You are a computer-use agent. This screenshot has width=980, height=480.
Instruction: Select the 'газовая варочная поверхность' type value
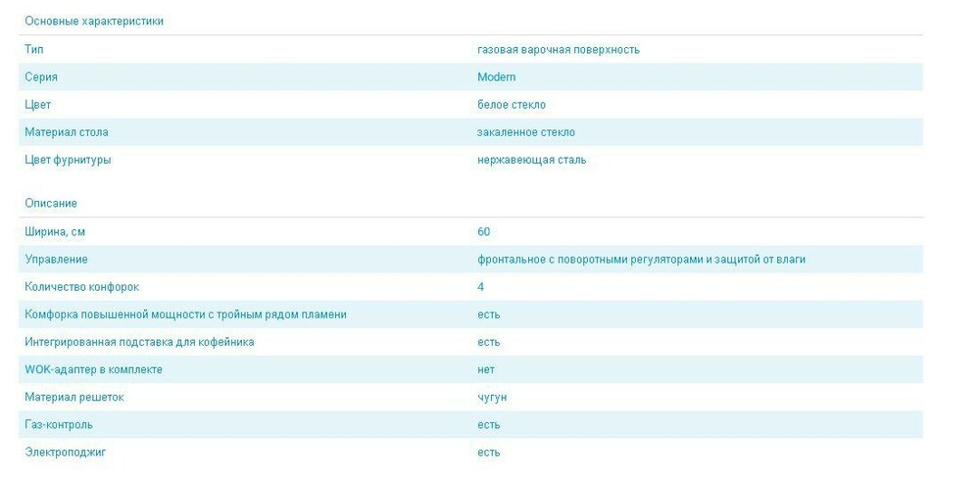coord(558,49)
